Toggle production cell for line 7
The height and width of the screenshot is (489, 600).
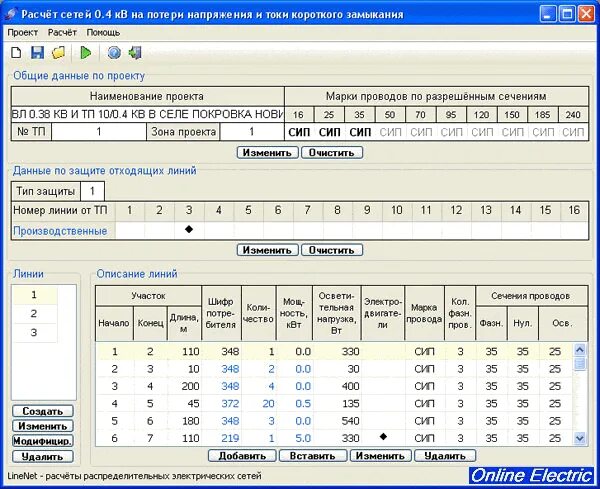(x=308, y=230)
